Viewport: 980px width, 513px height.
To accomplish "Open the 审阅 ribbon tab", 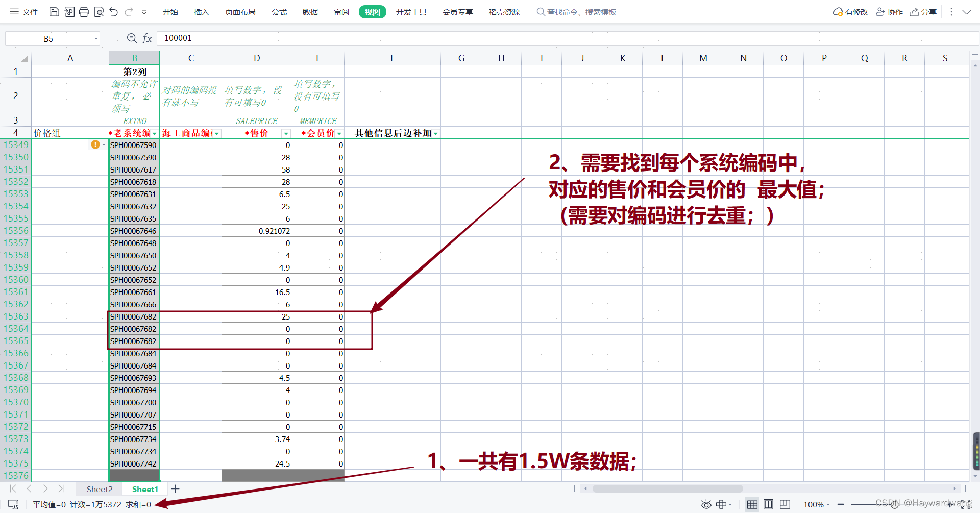I will pyautogui.click(x=341, y=12).
